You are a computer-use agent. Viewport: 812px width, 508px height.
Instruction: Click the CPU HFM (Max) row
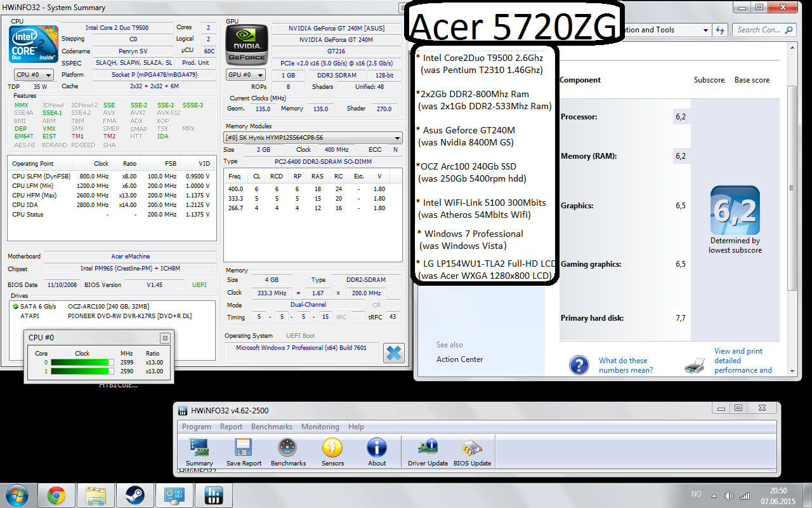110,195
